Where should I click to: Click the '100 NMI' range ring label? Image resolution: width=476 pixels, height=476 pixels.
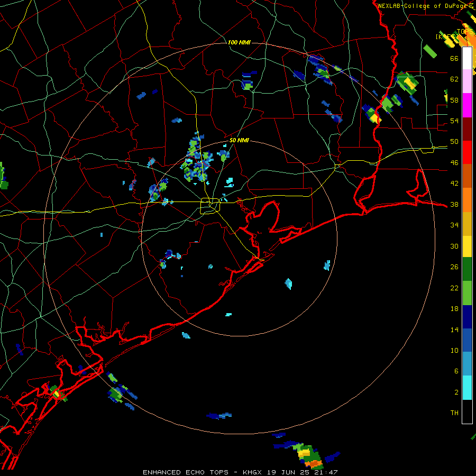239,42
